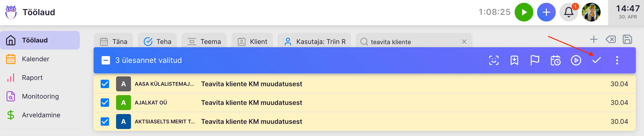Start the timer with green play button
Image resolution: width=644 pixels, height=136 pixels.
pyautogui.click(x=524, y=12)
